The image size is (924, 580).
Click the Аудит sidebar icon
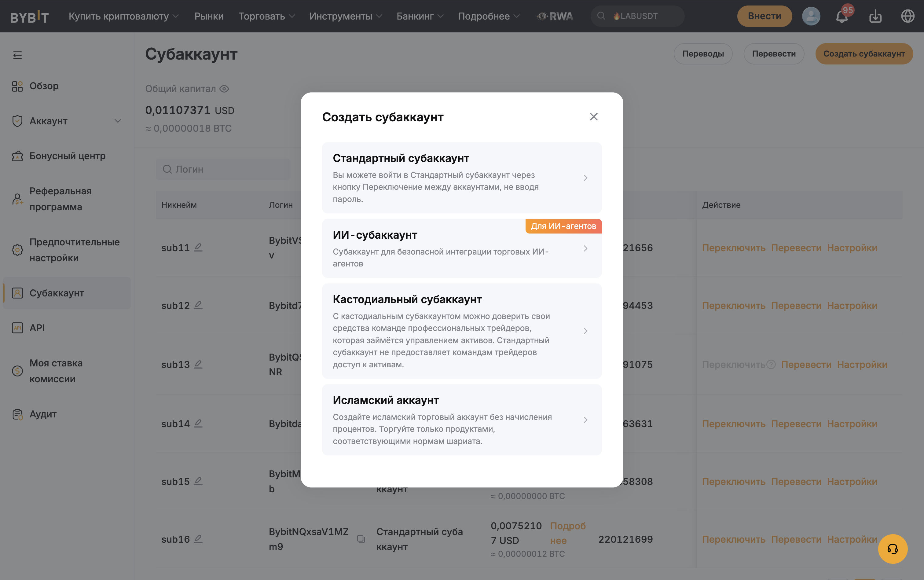coord(17,414)
